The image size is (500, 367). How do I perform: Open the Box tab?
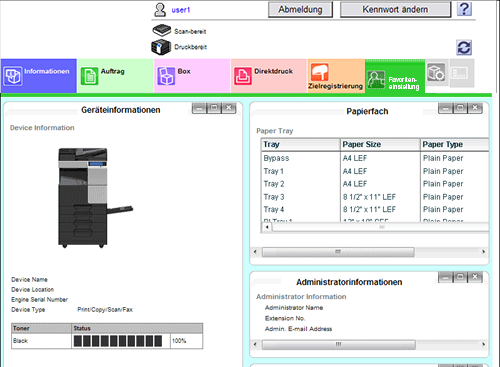192,76
